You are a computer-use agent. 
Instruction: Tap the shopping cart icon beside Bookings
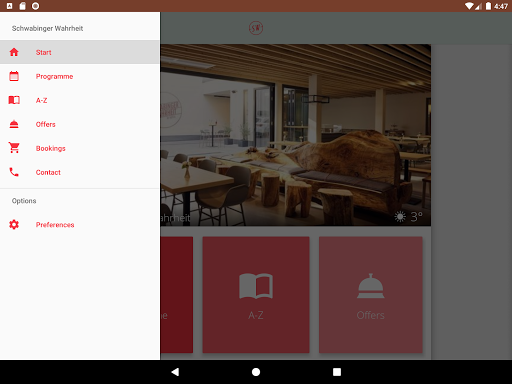[x=14, y=148]
